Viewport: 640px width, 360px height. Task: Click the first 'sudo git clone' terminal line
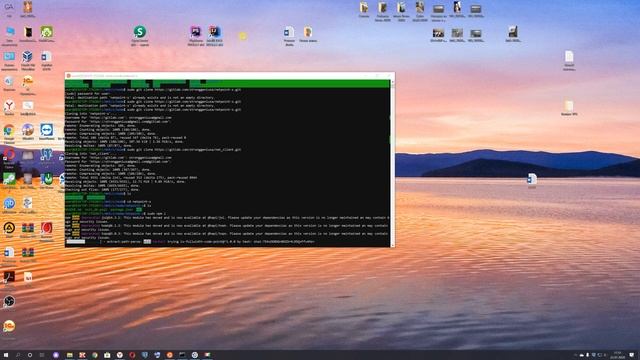tap(153, 90)
